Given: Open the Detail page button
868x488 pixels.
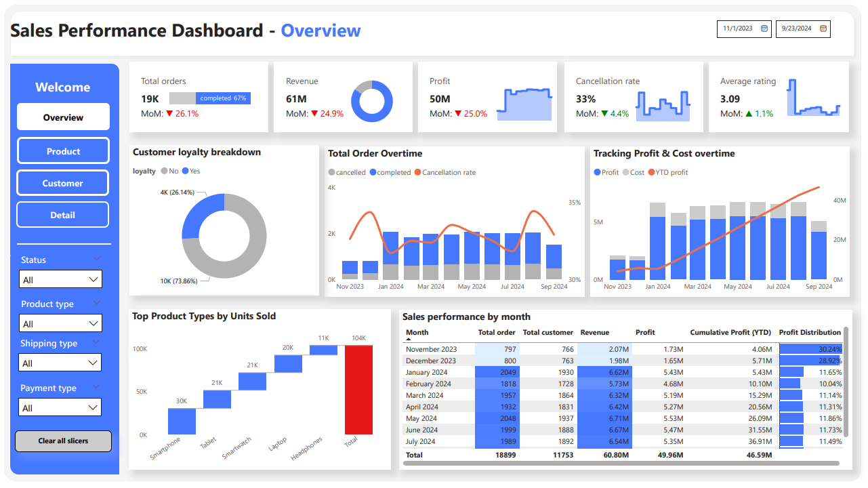Looking at the screenshot, I should coord(63,215).
